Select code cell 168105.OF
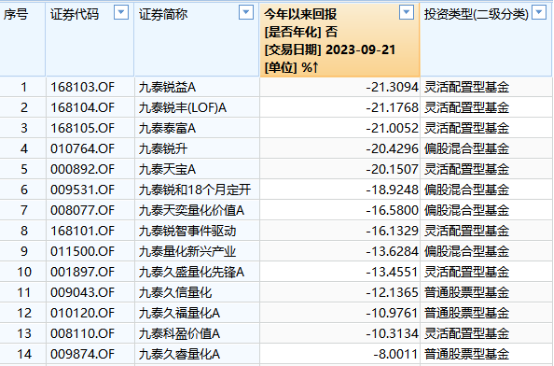This screenshot has height=366, width=554. (x=82, y=128)
